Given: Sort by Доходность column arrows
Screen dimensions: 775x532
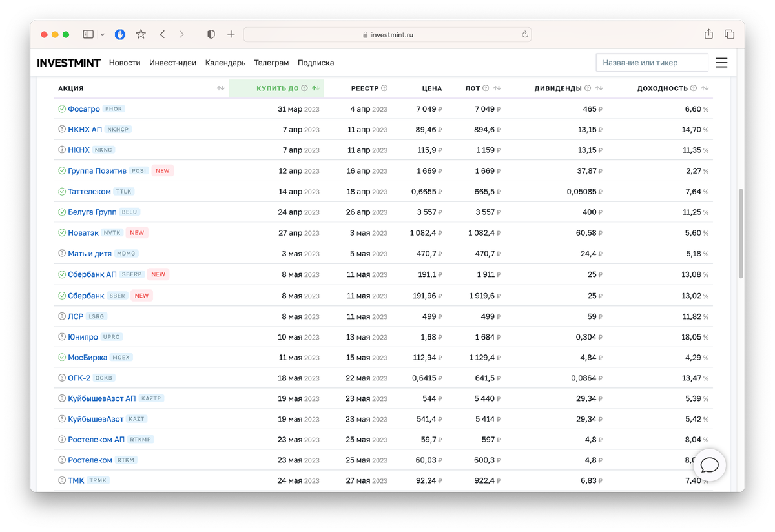Looking at the screenshot, I should click(x=705, y=88).
